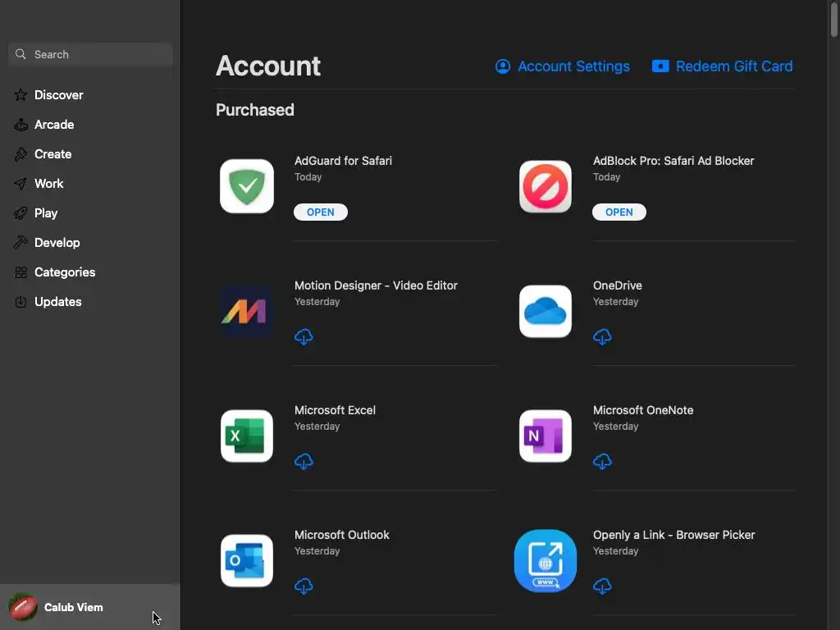The image size is (840, 630).
Task: Download Microsoft Outlook via cloud icon
Action: click(304, 587)
